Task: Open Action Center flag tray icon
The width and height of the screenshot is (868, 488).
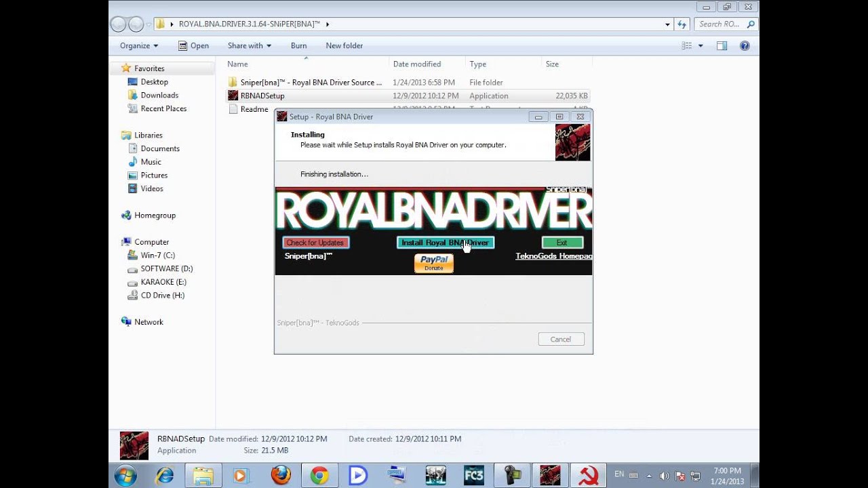Action: (680, 476)
